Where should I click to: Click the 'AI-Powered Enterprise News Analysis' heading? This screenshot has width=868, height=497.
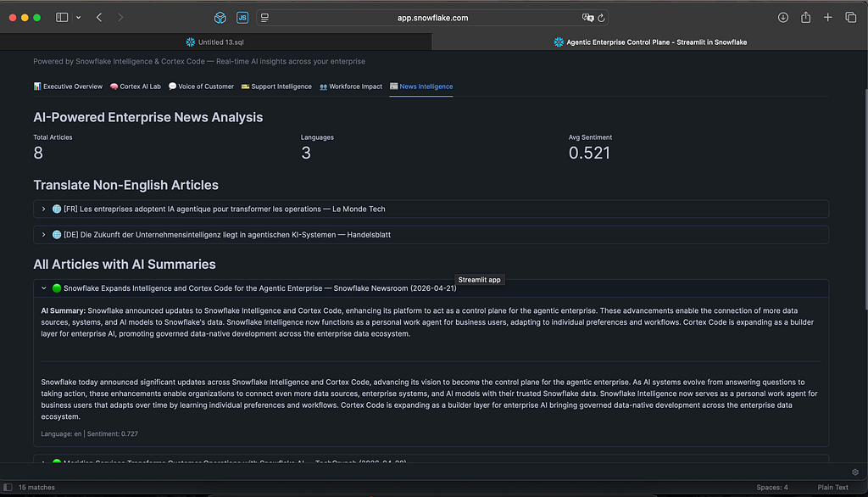click(147, 117)
